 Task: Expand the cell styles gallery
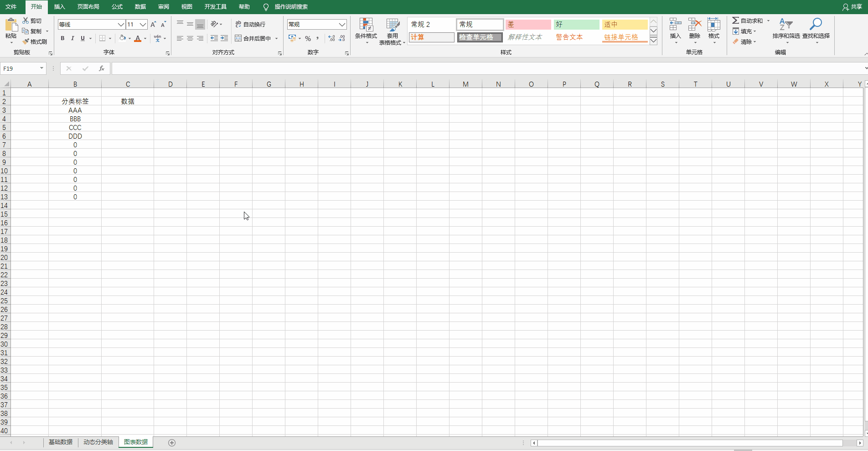[653, 41]
